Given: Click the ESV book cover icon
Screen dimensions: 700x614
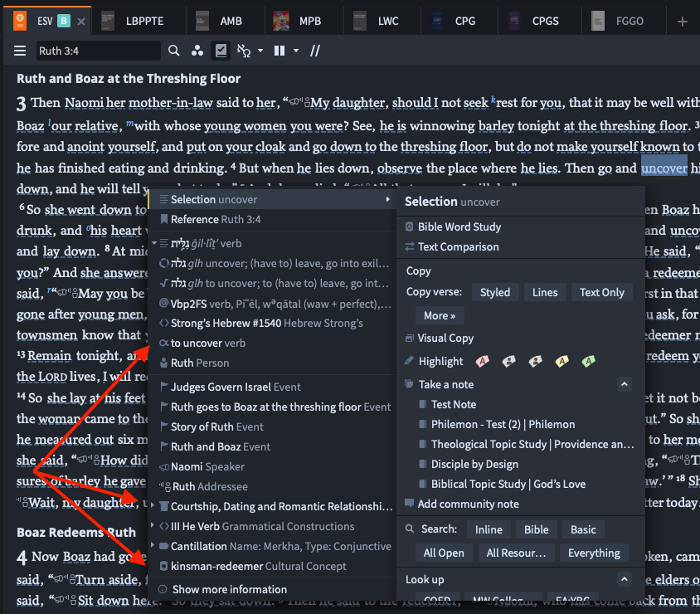Looking at the screenshot, I should 20,21.
